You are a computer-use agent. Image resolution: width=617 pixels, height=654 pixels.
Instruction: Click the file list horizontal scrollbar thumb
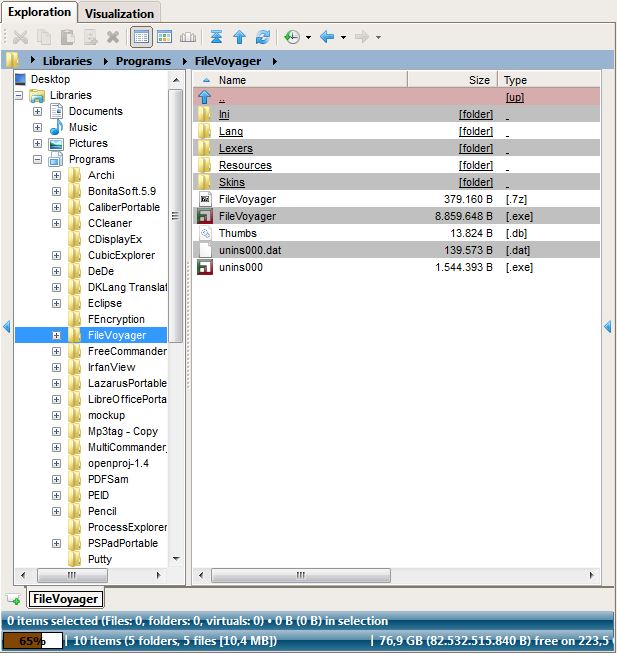point(301,576)
